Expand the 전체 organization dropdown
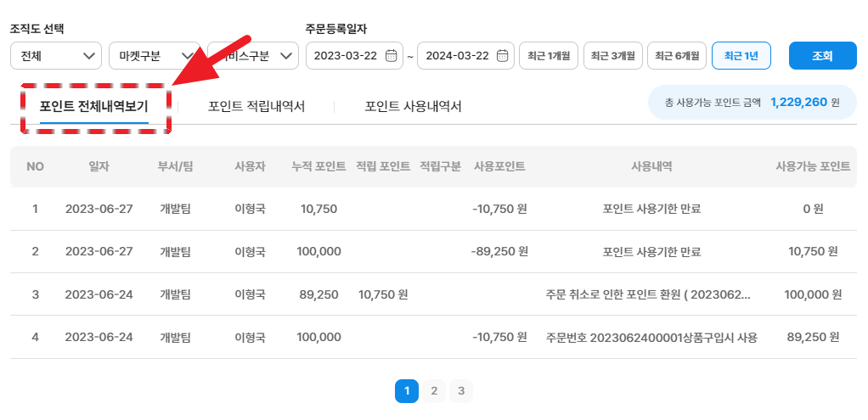This screenshot has width=868, height=420. pos(56,56)
